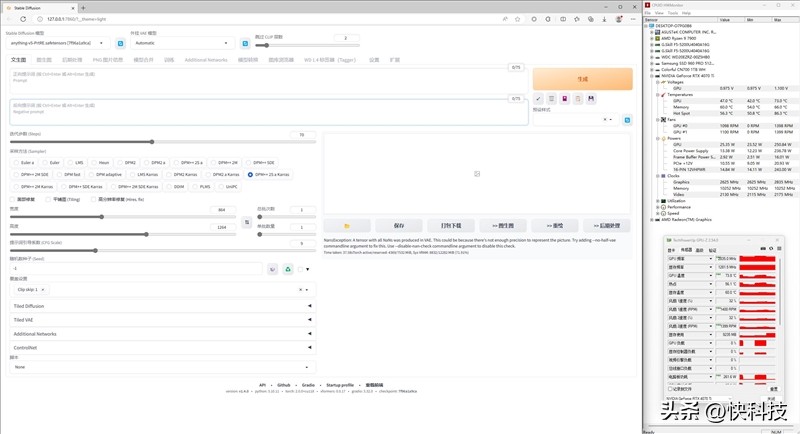Expand the ControlNet section
This screenshot has height=434, width=800.
click(x=160, y=348)
